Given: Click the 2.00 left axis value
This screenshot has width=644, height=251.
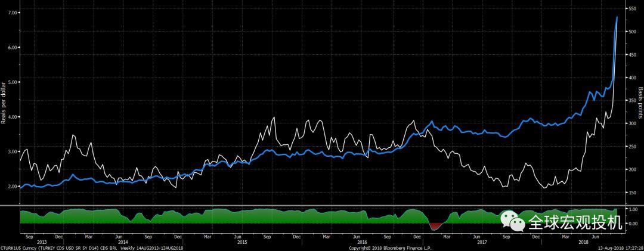Looking at the screenshot, I should coord(11,187).
